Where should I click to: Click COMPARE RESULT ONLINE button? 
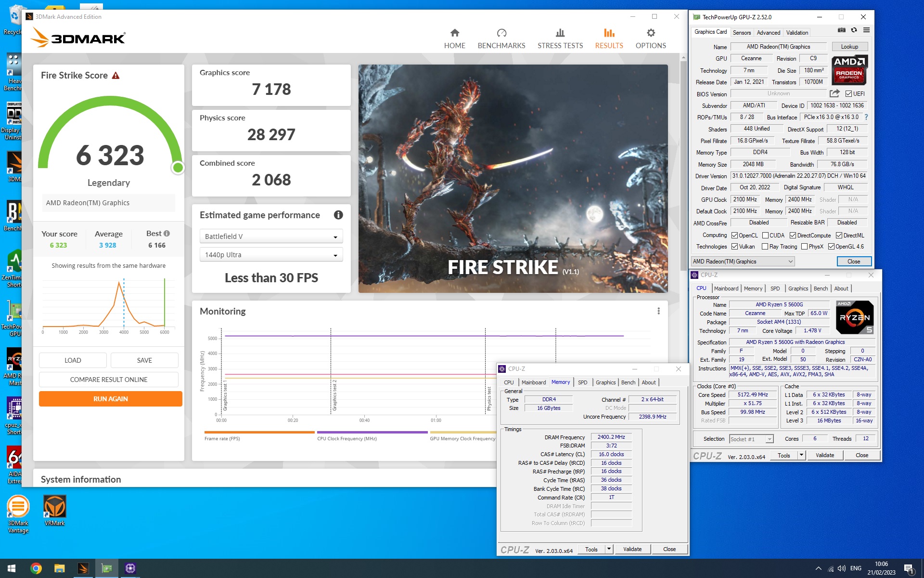109,380
